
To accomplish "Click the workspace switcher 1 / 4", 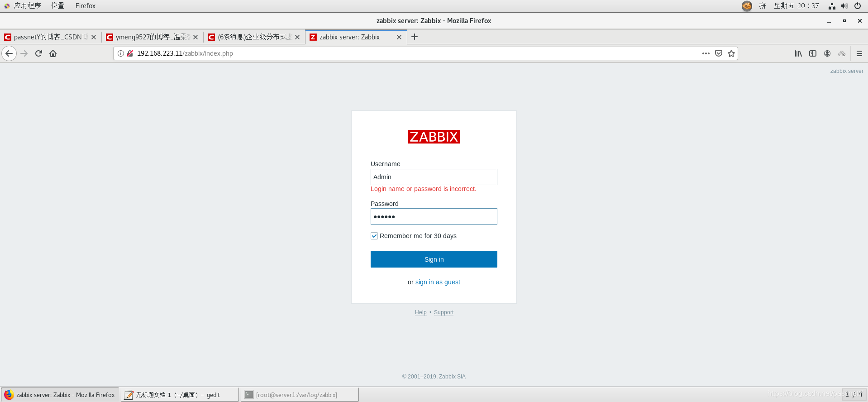I will tap(854, 394).
